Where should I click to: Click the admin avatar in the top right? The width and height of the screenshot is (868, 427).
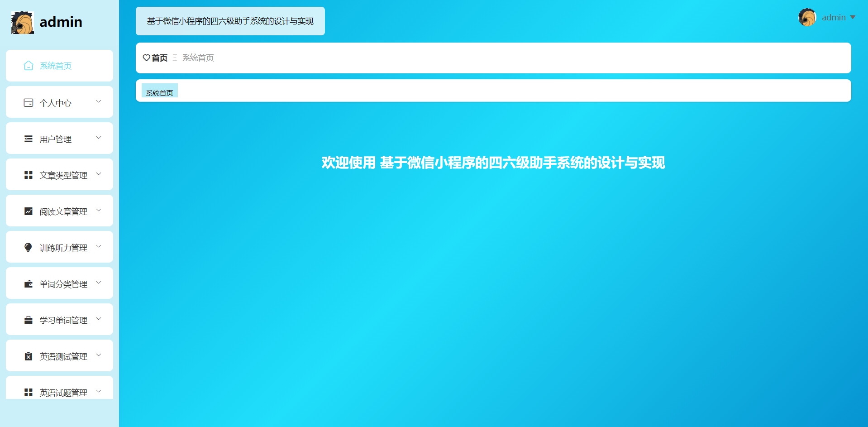click(807, 17)
